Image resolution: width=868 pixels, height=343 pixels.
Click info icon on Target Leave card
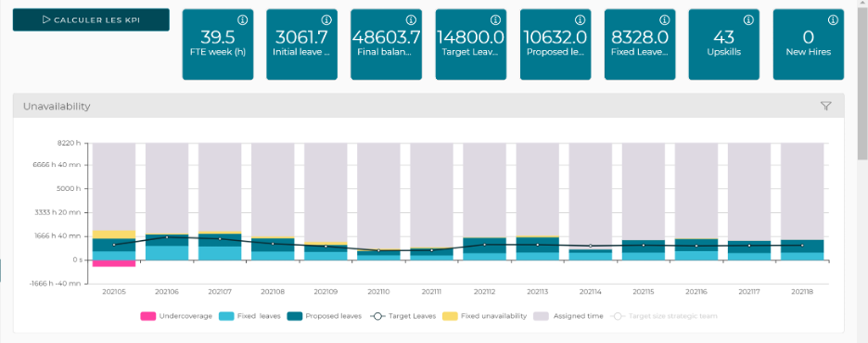point(495,19)
